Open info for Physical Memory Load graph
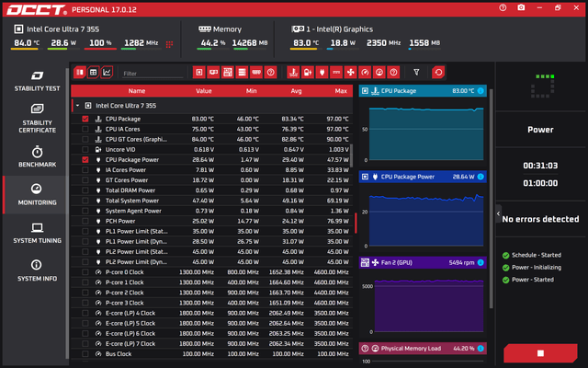Image resolution: width=588 pixels, height=368 pixels. [x=481, y=349]
